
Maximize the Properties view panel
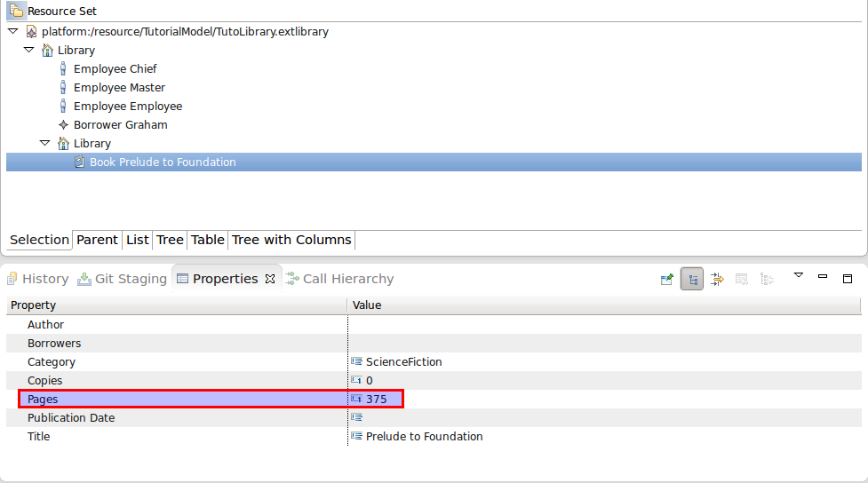tap(848, 278)
